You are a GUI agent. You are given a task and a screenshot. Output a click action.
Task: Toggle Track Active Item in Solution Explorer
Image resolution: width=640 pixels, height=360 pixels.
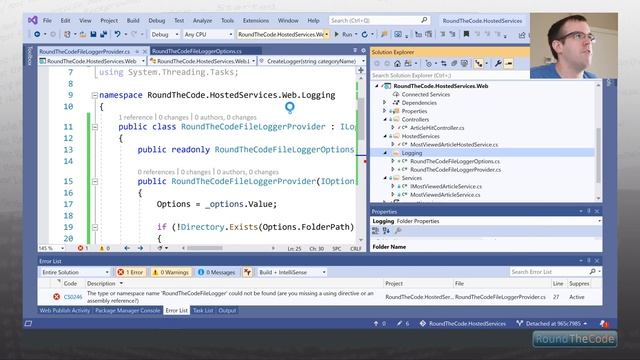tap(478, 64)
